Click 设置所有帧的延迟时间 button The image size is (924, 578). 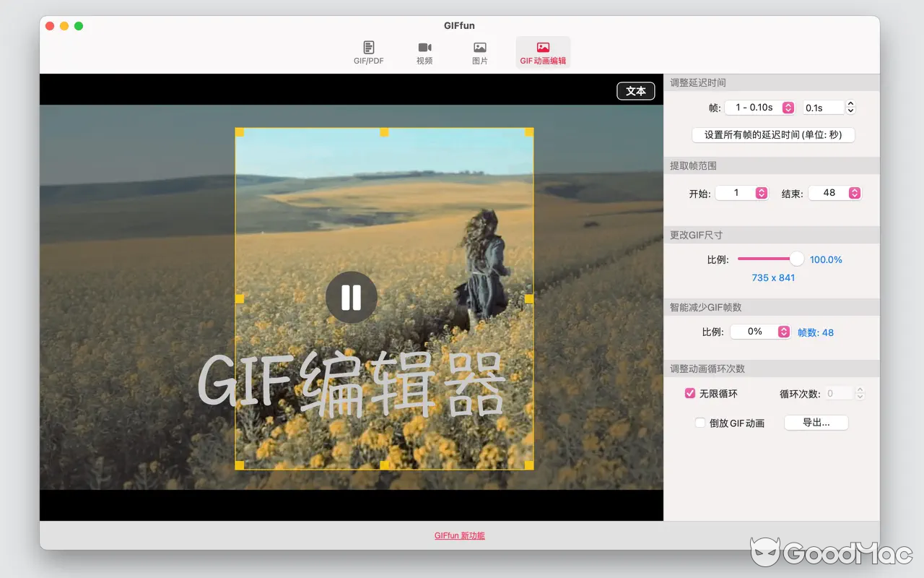[772, 134]
